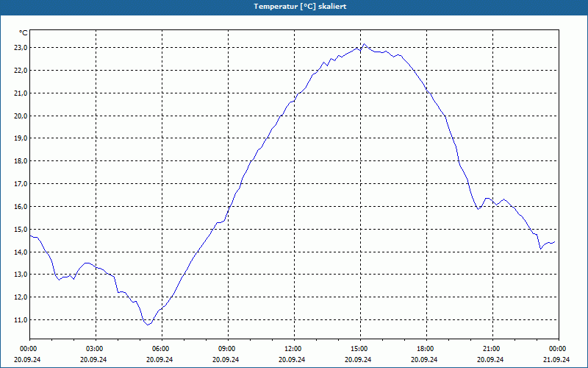
Task: Select the 14,0 temperature axis value
Action: [21, 252]
